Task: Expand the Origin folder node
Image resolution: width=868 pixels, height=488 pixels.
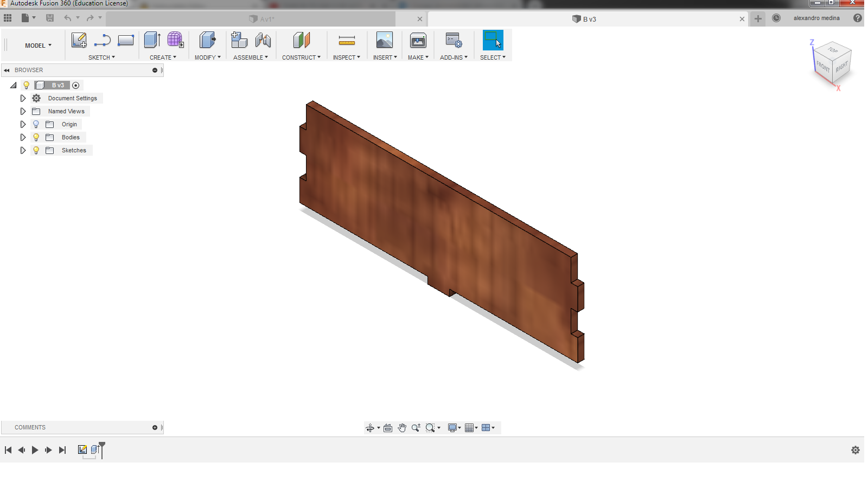Action: 23,124
